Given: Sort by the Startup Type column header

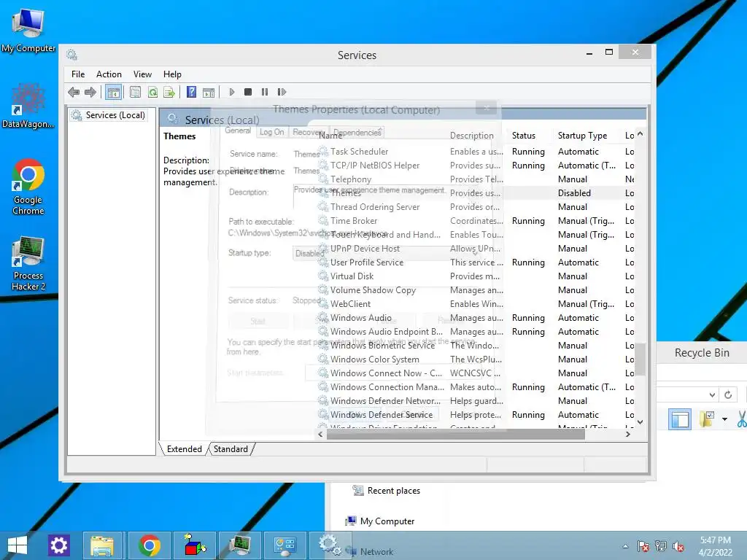Looking at the screenshot, I should tap(582, 136).
